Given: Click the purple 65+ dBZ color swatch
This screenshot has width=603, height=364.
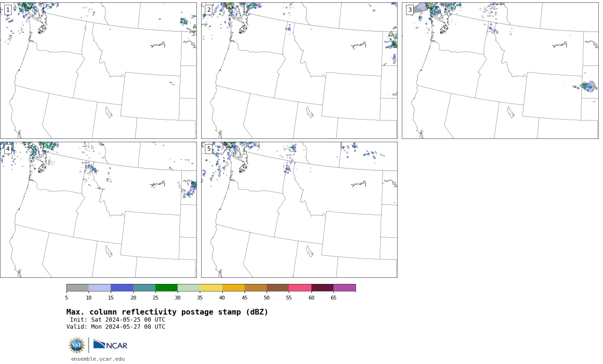Looking at the screenshot, I should 344,288.
